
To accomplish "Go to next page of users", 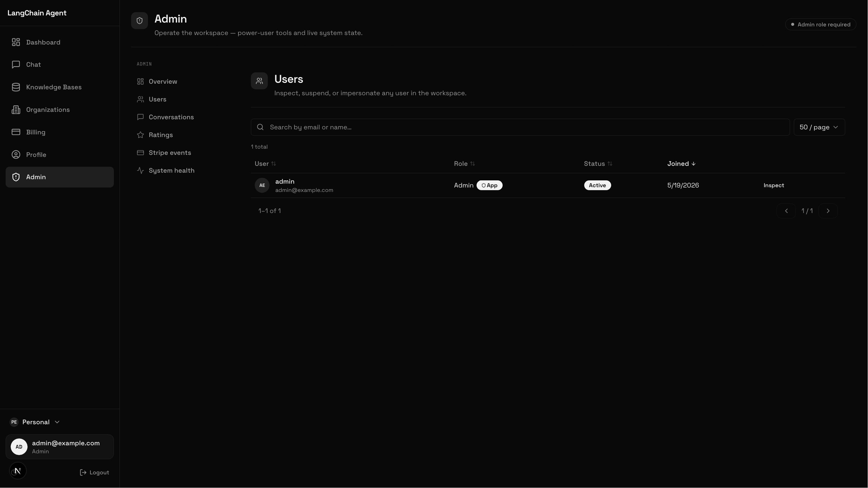I will pos(828,211).
